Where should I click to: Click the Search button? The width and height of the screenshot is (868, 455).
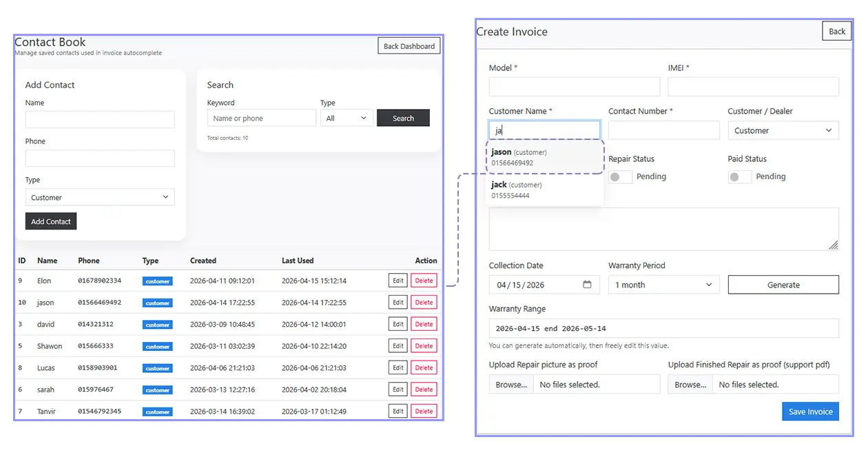(x=403, y=117)
